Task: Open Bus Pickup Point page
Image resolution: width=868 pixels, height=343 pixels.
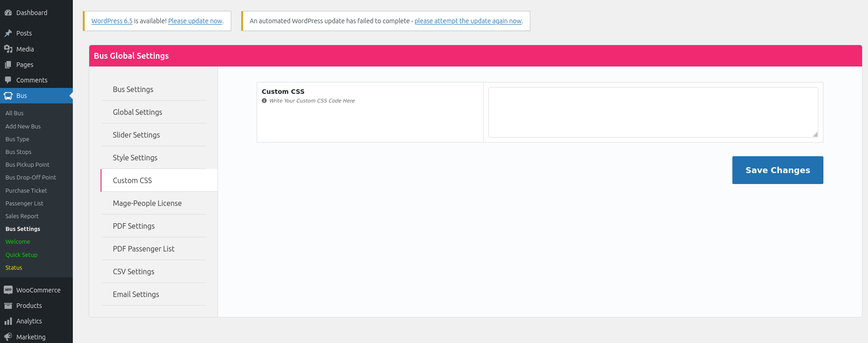Action: tap(27, 164)
